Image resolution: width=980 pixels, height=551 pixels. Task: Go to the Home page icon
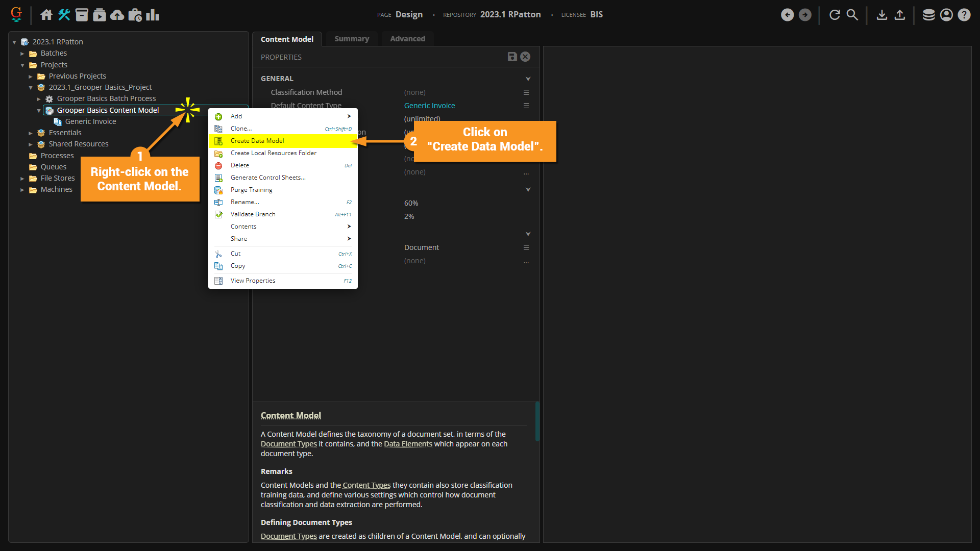coord(46,15)
